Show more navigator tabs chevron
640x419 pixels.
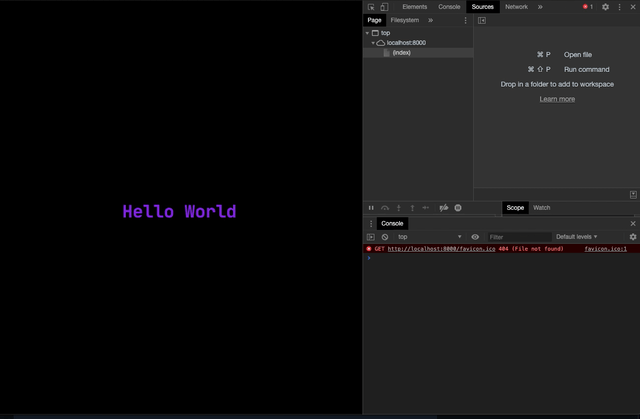430,20
